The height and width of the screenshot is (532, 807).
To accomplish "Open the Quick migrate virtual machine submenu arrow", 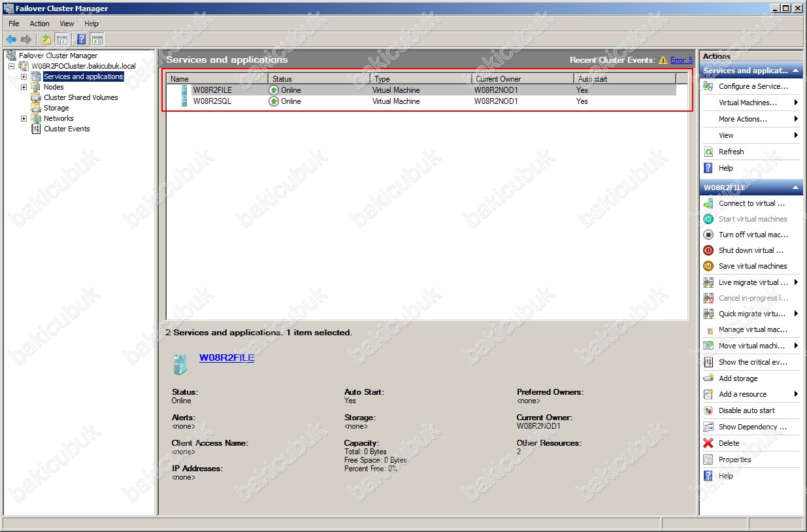I will [796, 314].
